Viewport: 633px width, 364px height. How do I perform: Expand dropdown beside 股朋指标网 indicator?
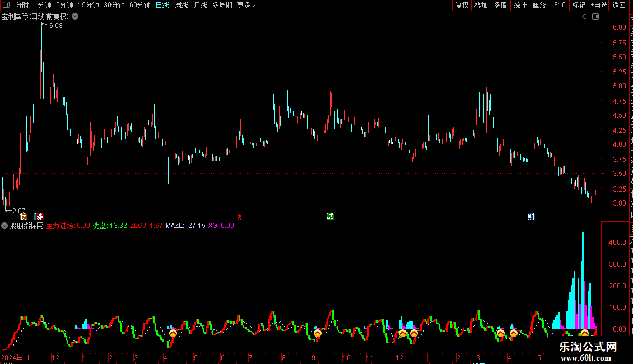click(x=4, y=226)
